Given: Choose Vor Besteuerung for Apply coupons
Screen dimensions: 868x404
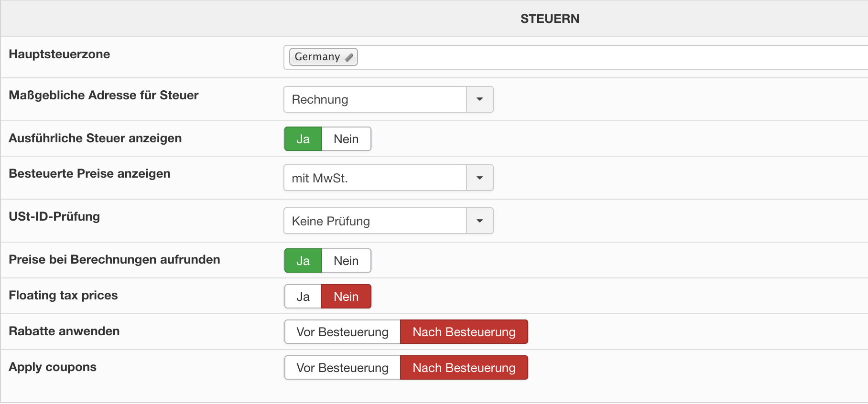Looking at the screenshot, I should click(x=342, y=368).
